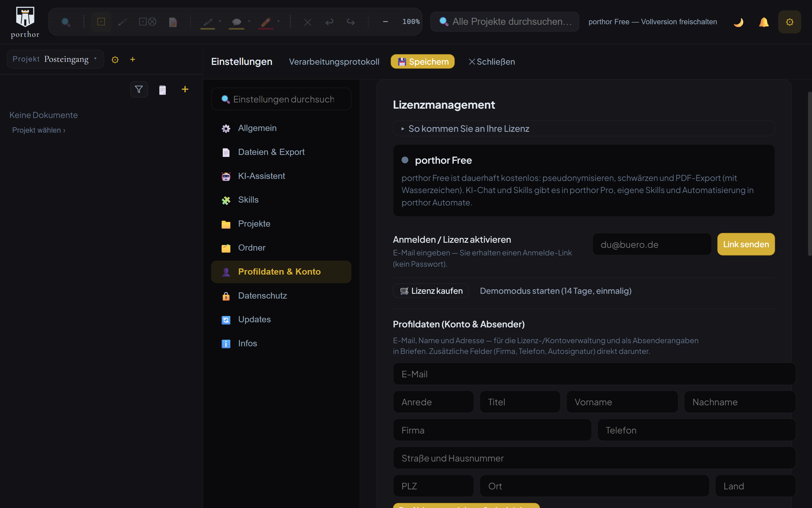Select Profildaten & Konto section
The image size is (812, 508).
tap(281, 272)
